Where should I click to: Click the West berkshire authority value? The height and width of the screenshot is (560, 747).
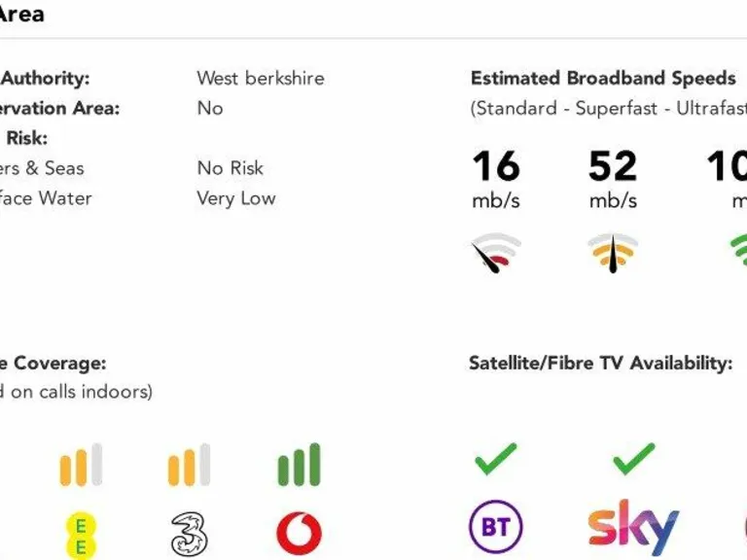tap(261, 79)
